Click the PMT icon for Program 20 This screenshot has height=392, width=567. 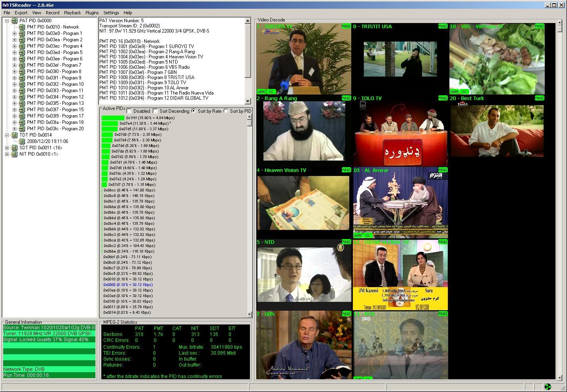pos(21,129)
